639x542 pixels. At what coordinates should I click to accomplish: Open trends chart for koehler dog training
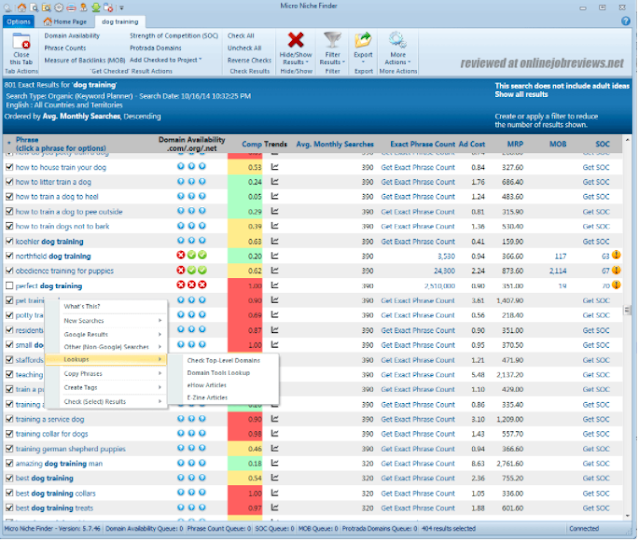[275, 242]
